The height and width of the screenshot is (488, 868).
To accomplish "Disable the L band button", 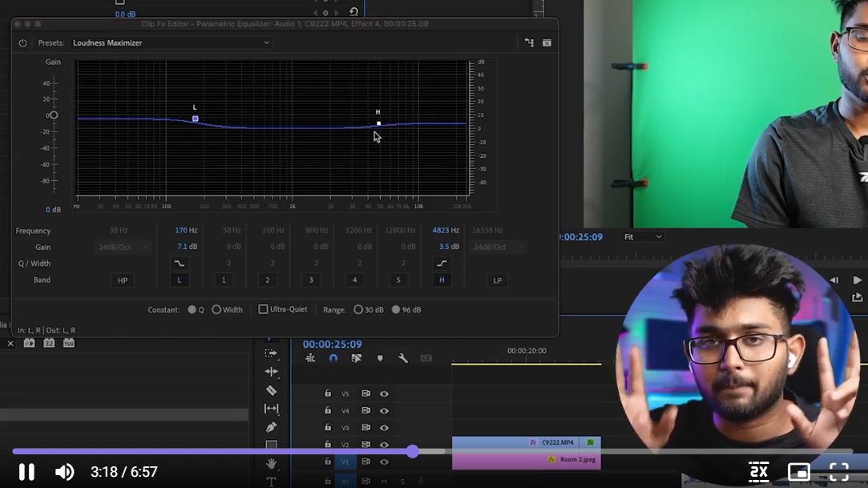I will pos(179,280).
